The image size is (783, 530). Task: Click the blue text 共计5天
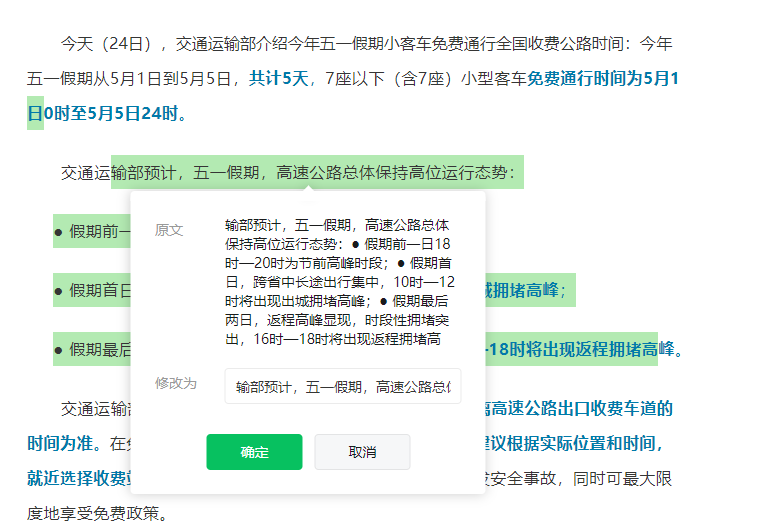[279, 78]
